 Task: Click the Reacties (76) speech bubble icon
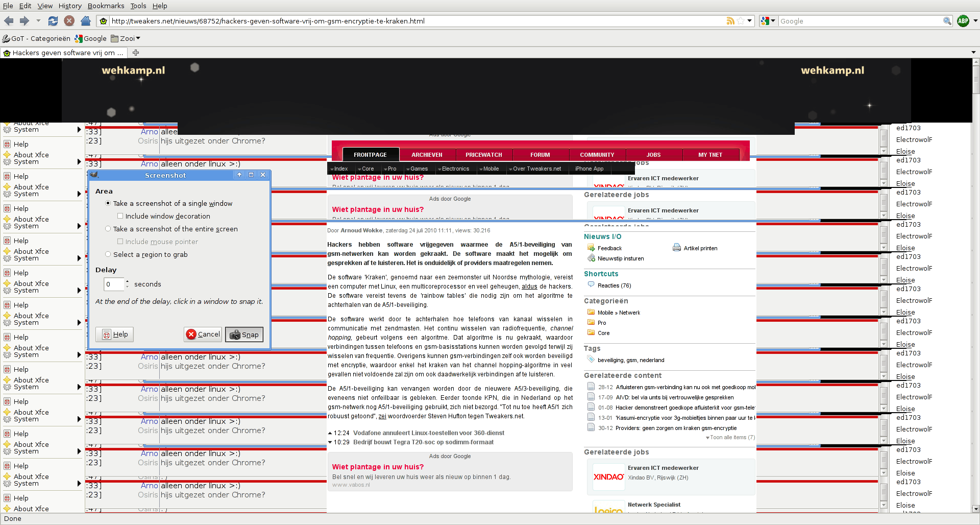pos(591,284)
